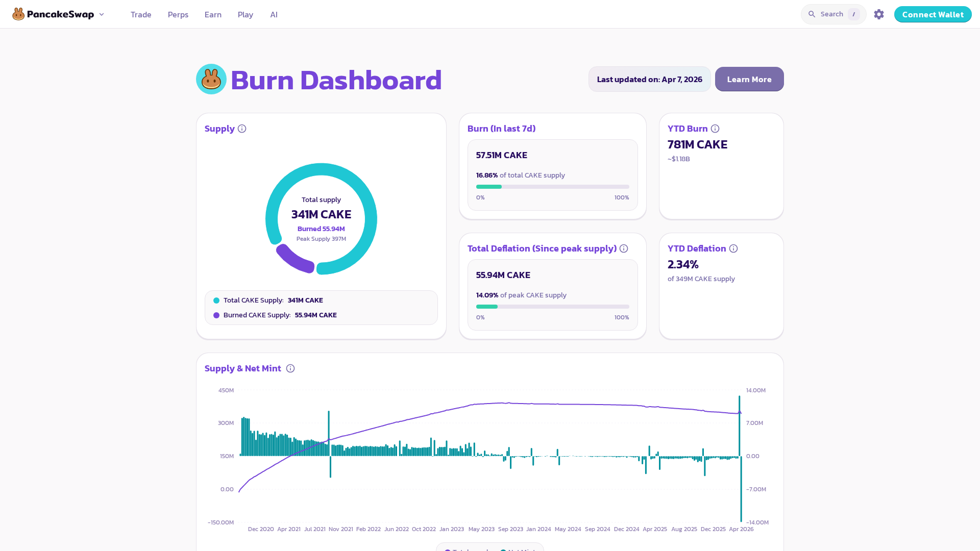Click the Burn (In last 7d) heading

[502, 129]
